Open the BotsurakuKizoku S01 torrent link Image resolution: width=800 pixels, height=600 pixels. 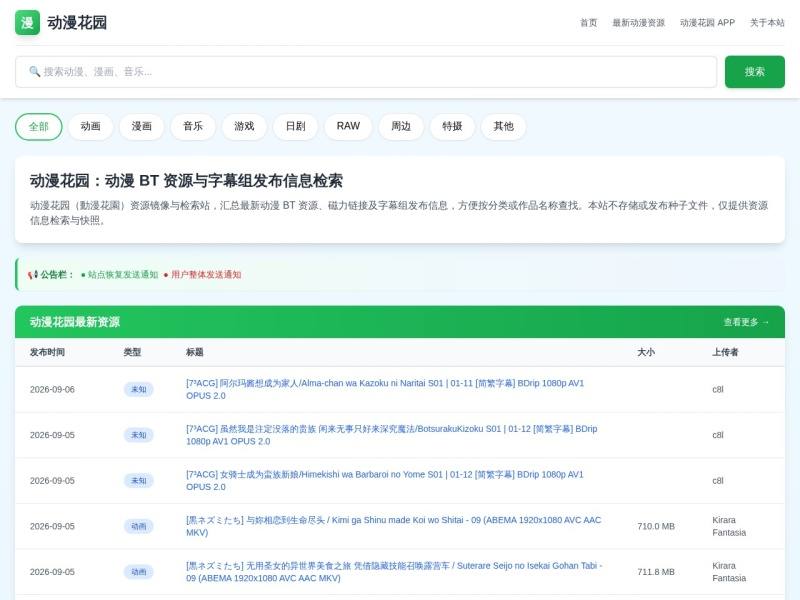point(391,435)
